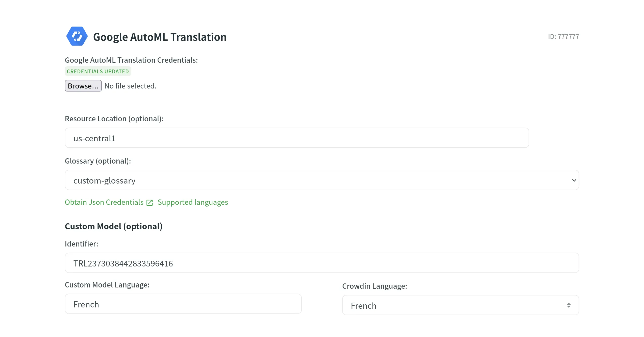Click the Google AutoML Translation Credentials label
The image size is (644, 337).
[131, 60]
